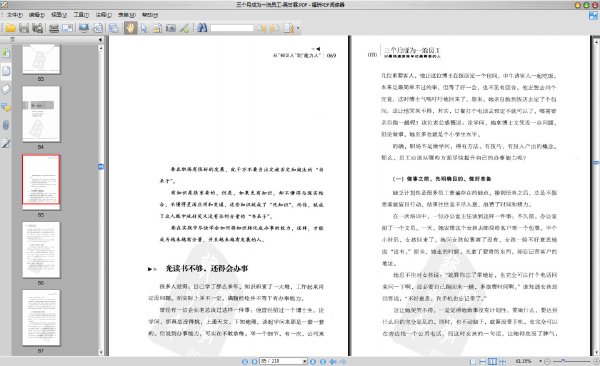The width and height of the screenshot is (600, 366).
Task: Open the 工具 menu
Action: coord(81,15)
